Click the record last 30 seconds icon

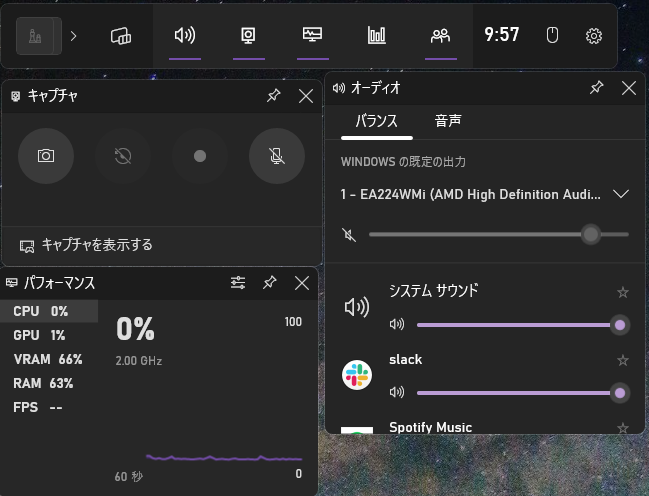click(123, 156)
